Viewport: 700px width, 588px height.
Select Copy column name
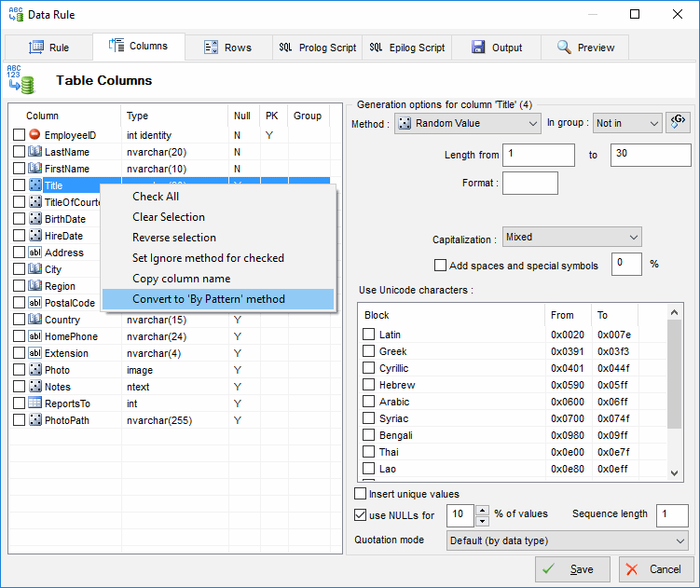point(218,279)
